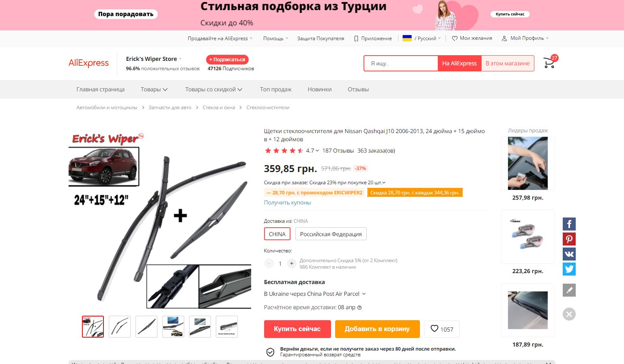Click the Купить сейчас button
The image size is (624, 364).
tap(297, 329)
